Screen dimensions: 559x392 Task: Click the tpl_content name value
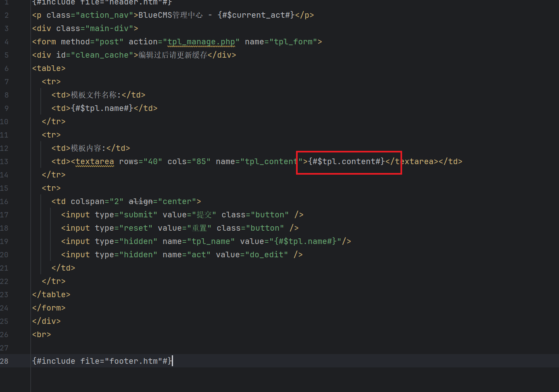pos(271,162)
